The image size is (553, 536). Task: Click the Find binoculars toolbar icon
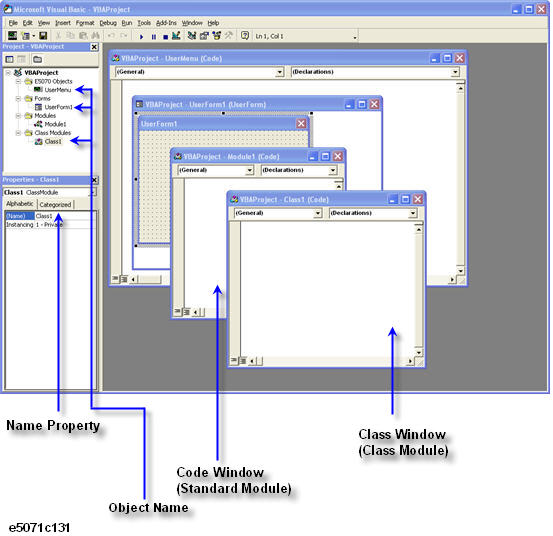coord(96,36)
